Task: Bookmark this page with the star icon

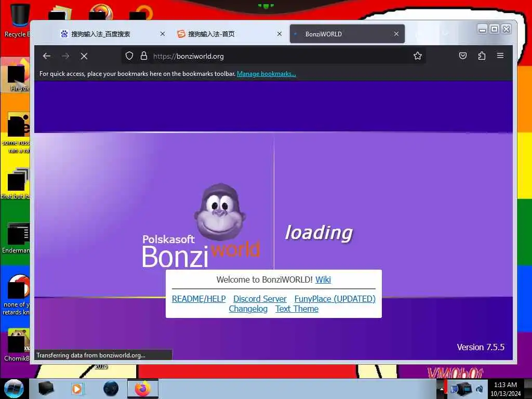Action: [x=418, y=56]
